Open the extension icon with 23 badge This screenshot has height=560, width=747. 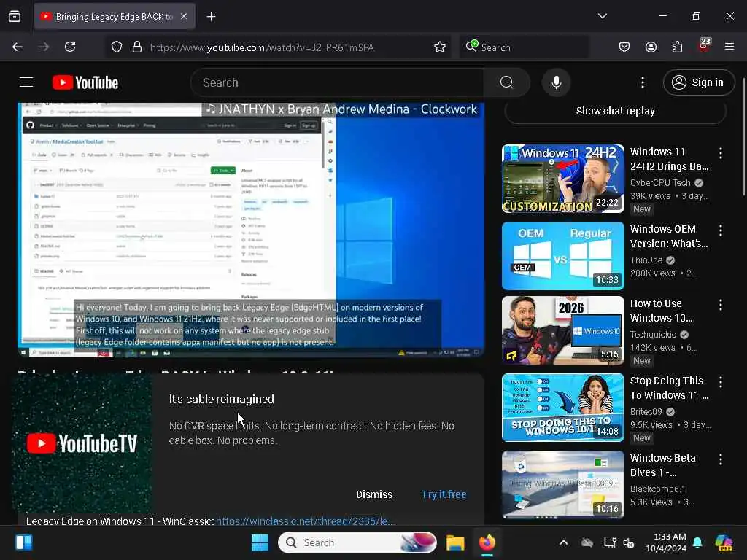[x=704, y=46]
